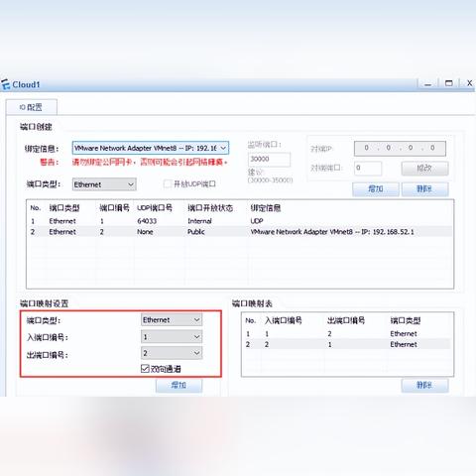Click the 修改 button
Viewport: 476px width, 476px height.
click(x=424, y=168)
